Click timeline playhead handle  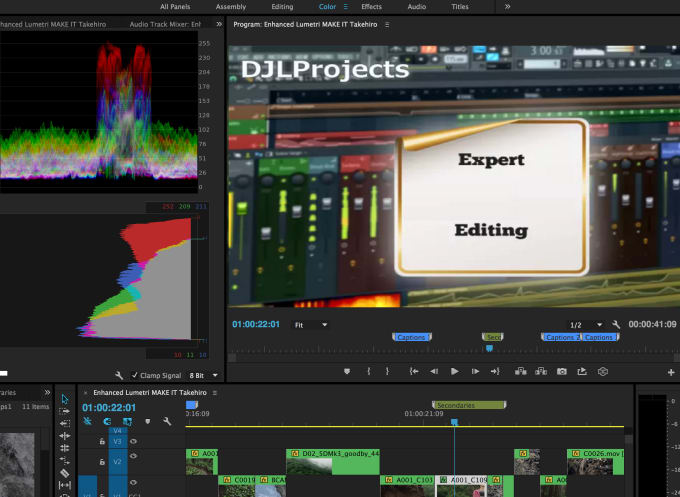(x=454, y=422)
